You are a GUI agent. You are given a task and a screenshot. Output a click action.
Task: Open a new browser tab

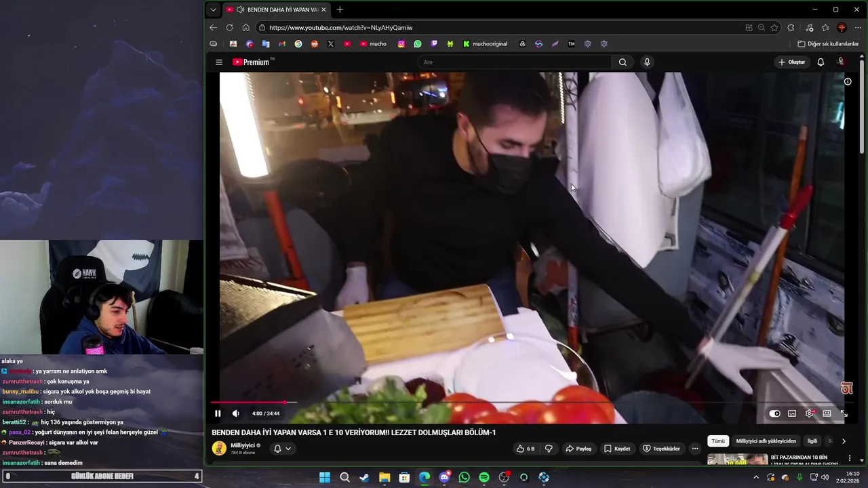coord(340,9)
